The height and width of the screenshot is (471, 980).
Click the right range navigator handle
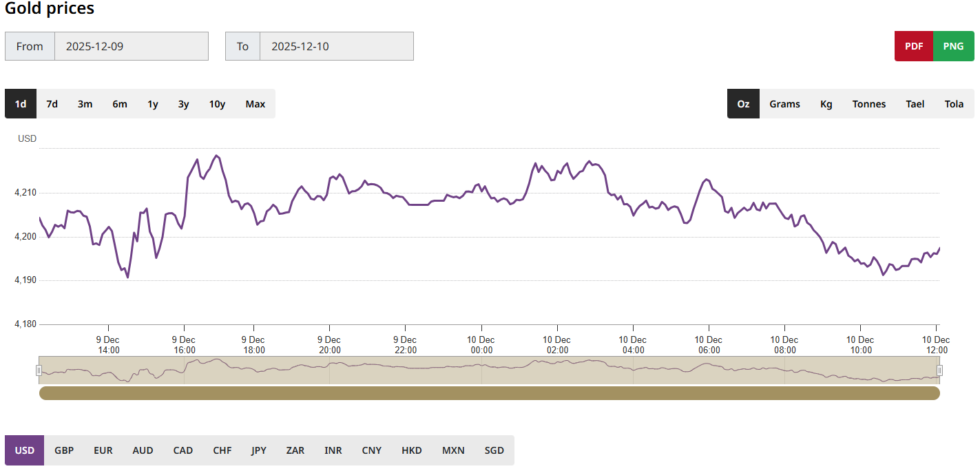939,370
